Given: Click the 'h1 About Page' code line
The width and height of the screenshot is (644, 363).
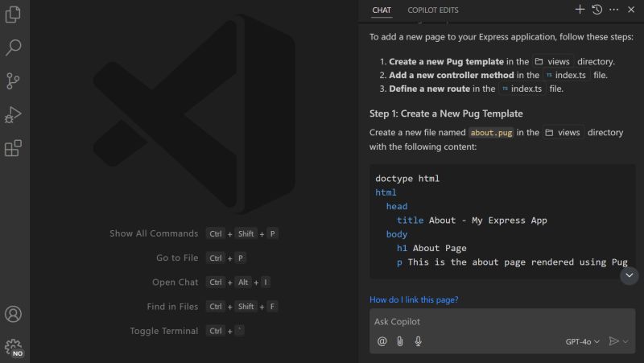Looking at the screenshot, I should click(431, 249).
